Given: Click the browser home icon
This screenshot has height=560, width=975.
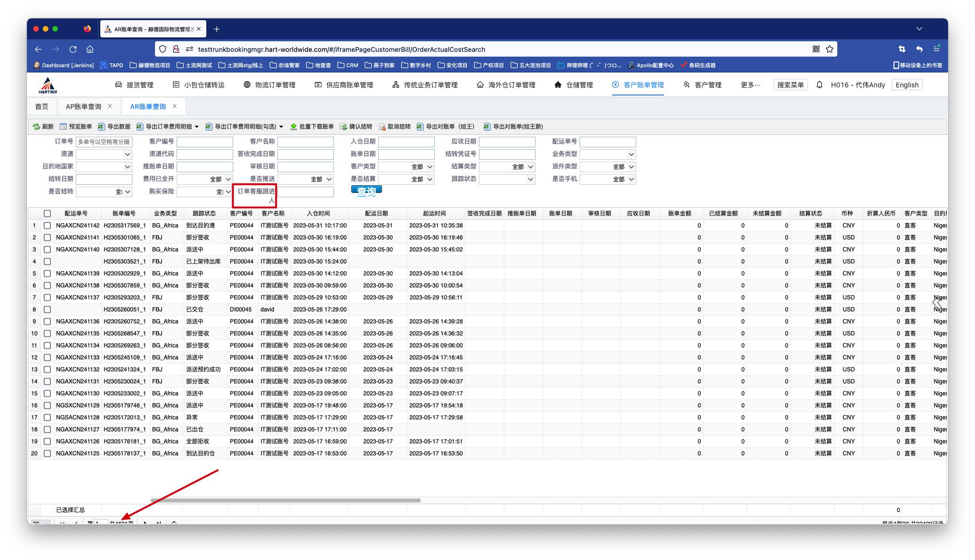Looking at the screenshot, I should [90, 49].
